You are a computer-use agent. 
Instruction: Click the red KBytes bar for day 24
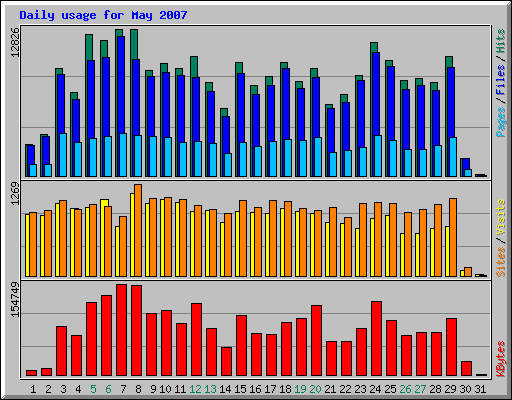[376, 339]
